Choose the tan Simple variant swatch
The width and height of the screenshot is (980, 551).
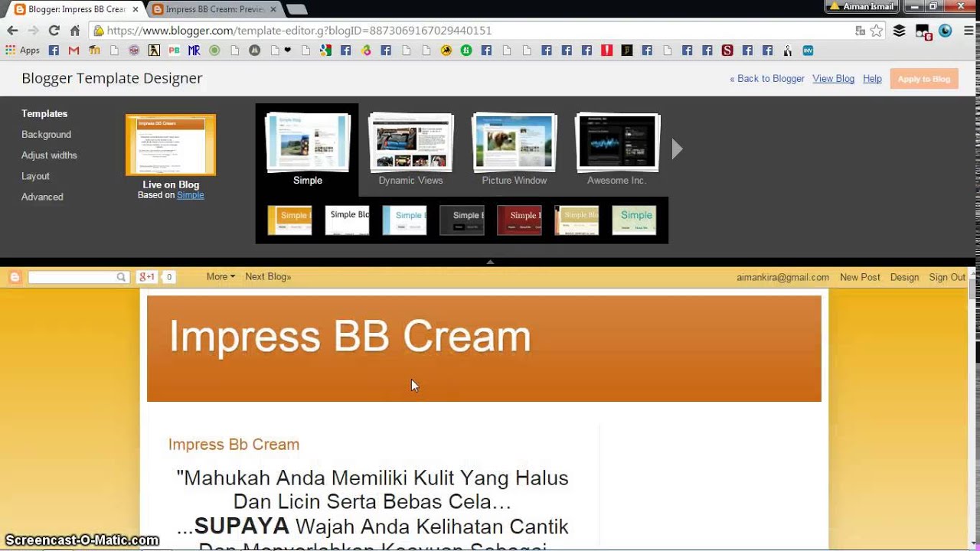577,220
